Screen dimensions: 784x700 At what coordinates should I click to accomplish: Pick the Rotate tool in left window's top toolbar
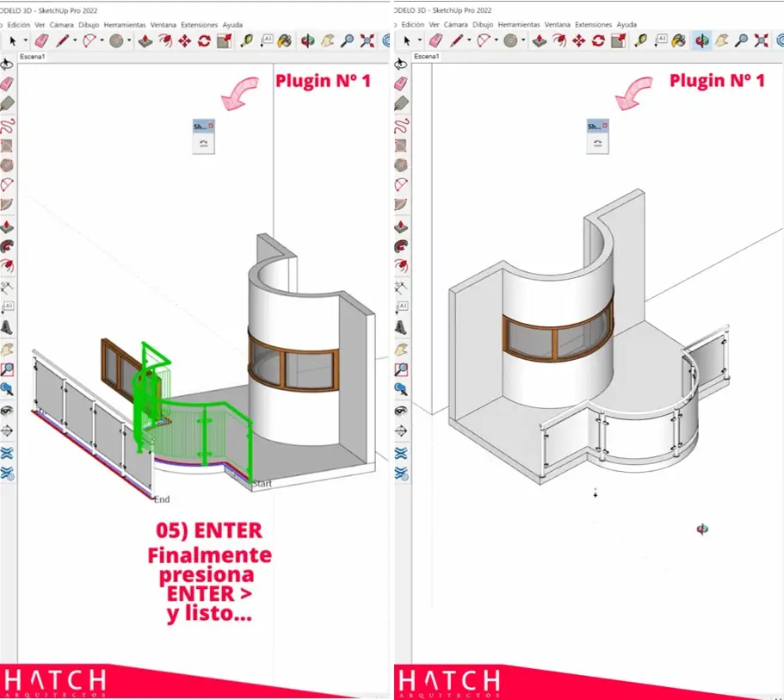(204, 40)
